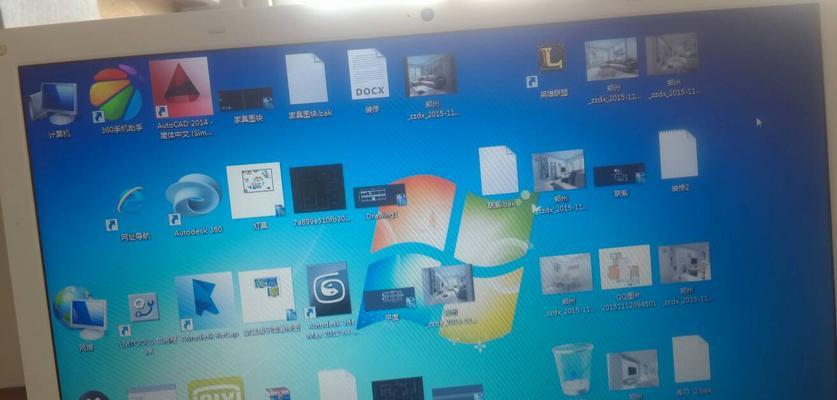Viewport: 837px width, 400px height.
Task: Select the .bak file beside bottom-right photo
Action: [691, 359]
